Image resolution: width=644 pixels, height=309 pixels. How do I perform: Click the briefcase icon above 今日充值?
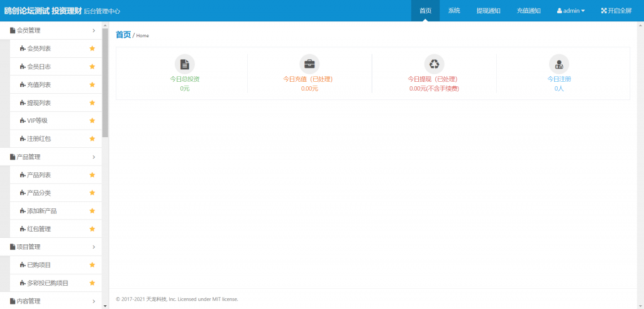pos(309,64)
